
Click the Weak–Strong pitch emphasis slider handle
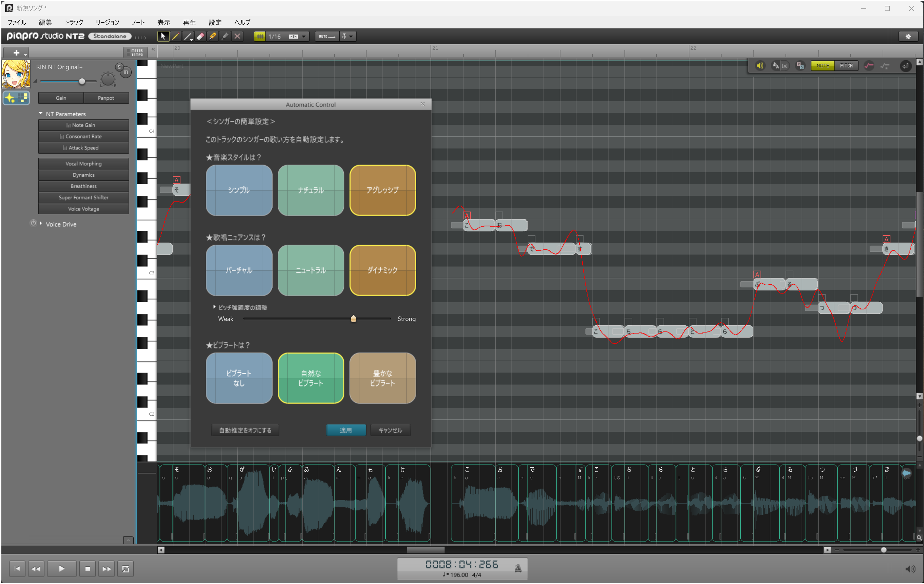click(353, 319)
